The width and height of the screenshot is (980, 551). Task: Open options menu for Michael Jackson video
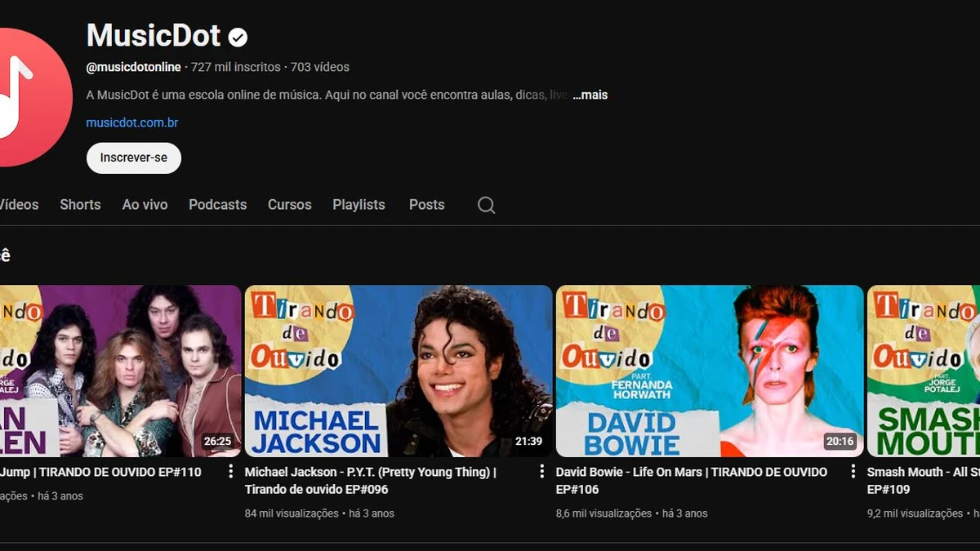point(541,471)
